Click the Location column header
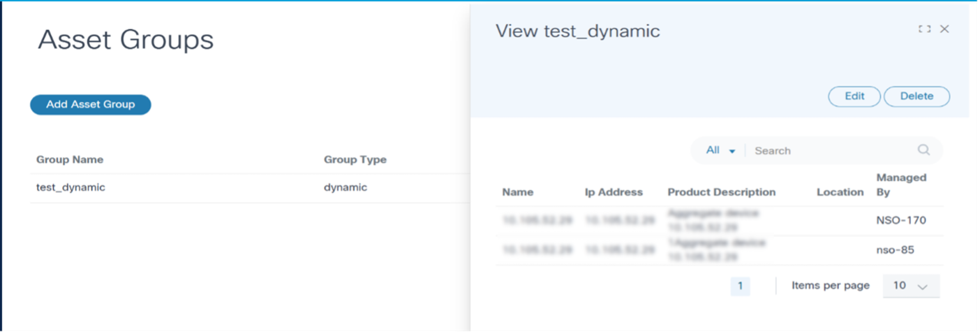The height and width of the screenshot is (334, 980). coord(840,192)
